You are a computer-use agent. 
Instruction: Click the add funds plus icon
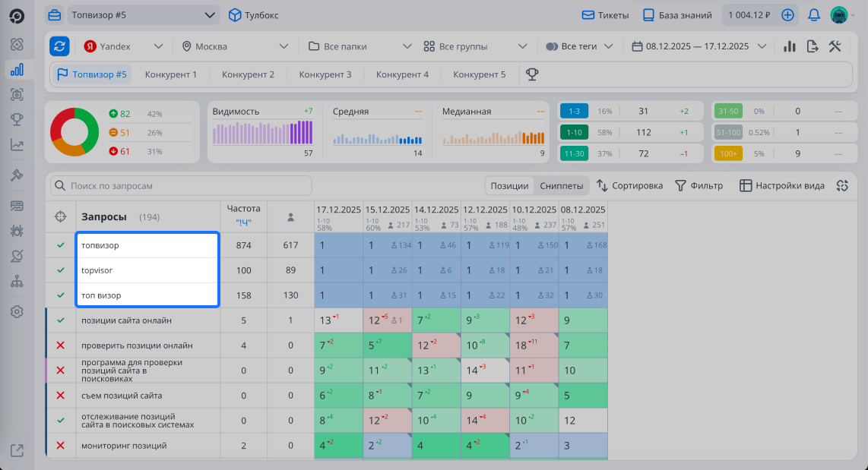coord(787,15)
